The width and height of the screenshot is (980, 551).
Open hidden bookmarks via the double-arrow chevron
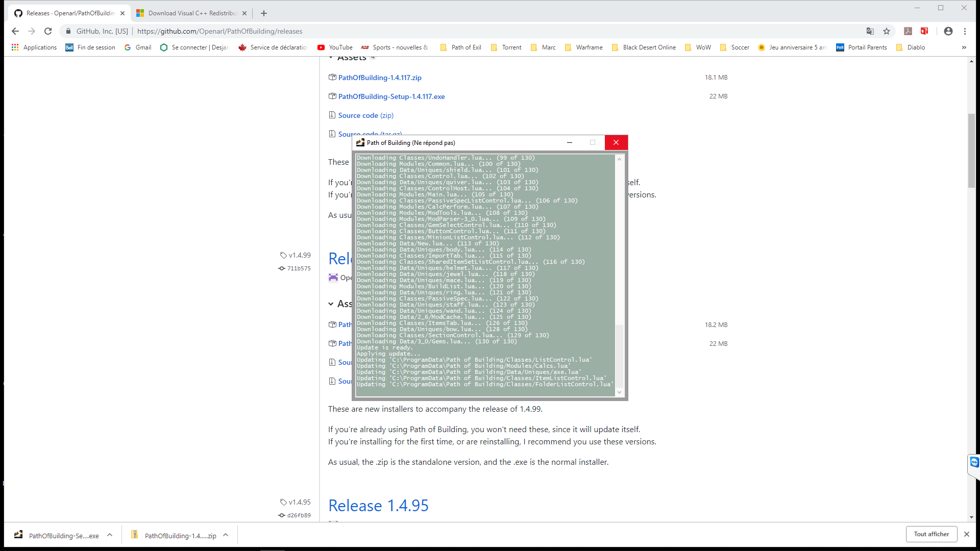tap(964, 47)
